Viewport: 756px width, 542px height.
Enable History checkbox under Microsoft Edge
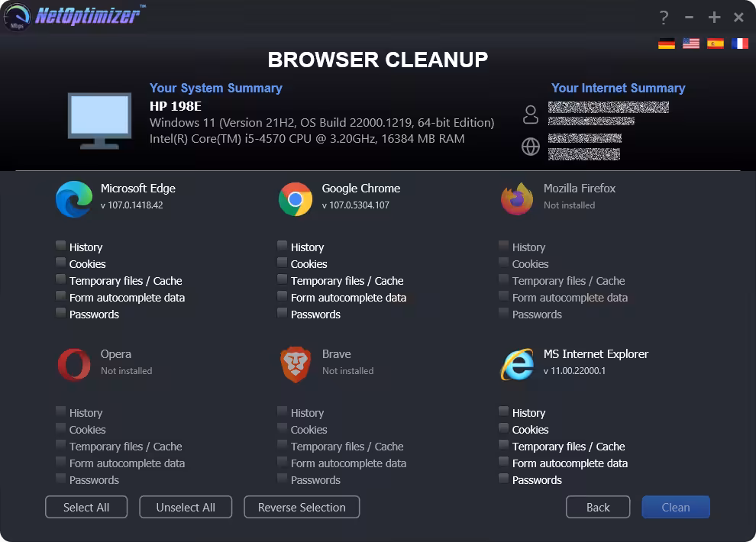[x=61, y=246]
